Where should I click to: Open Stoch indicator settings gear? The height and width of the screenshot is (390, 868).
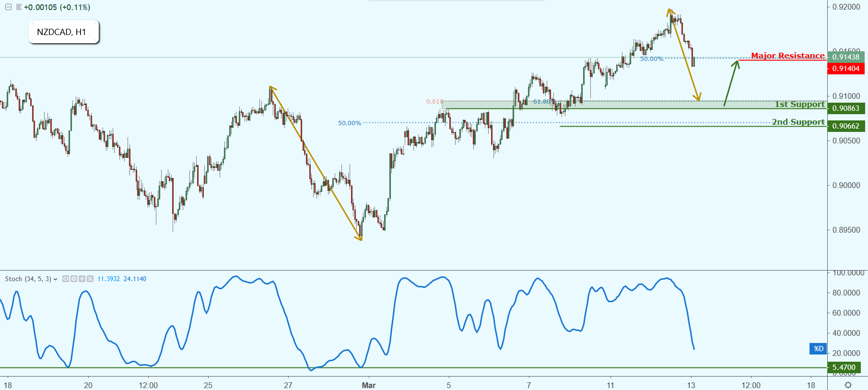(74, 279)
